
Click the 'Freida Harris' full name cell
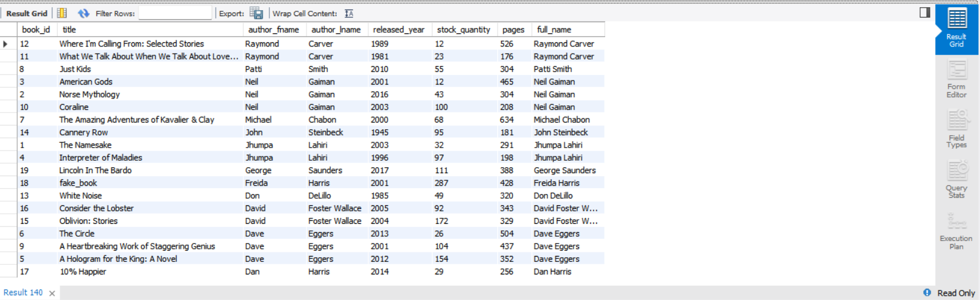tap(568, 183)
